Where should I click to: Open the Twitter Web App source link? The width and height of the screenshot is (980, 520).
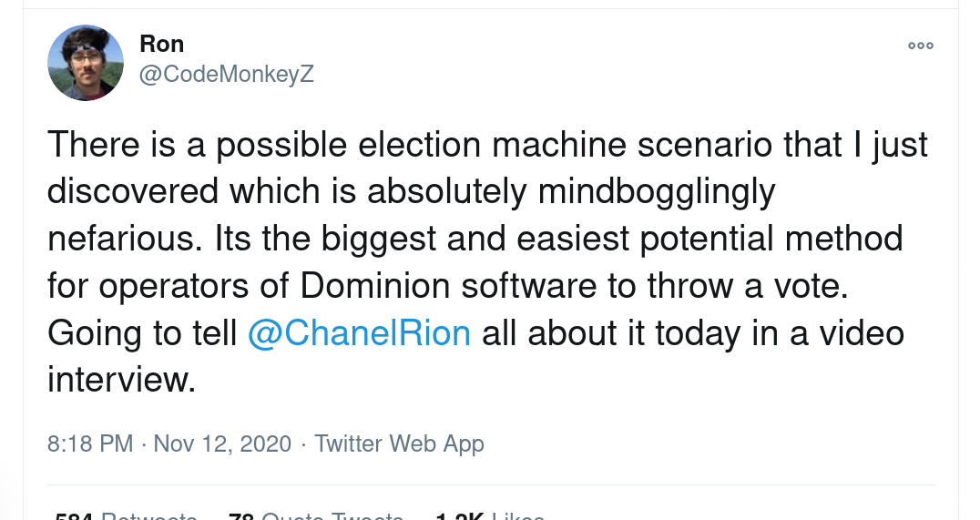(399, 444)
